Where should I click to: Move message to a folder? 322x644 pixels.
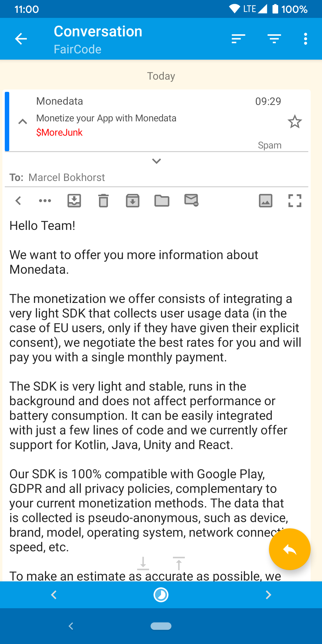tap(162, 201)
